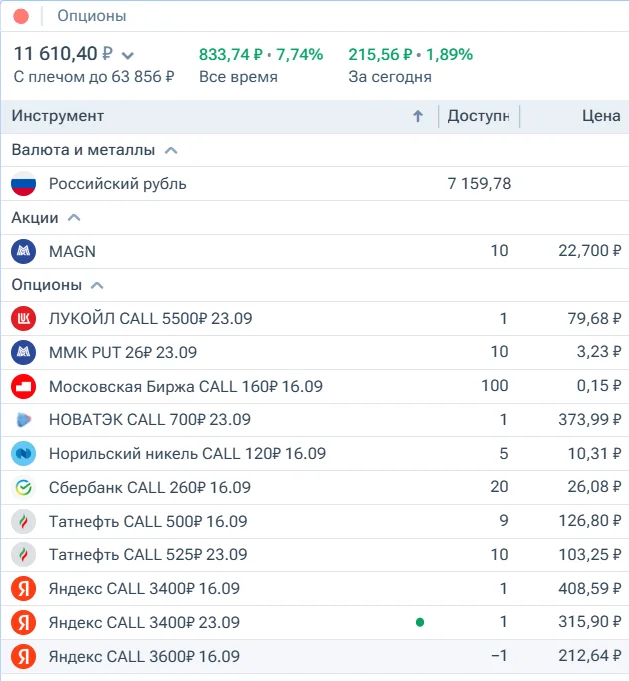Click the MAGN price 22,700 ₽
Screen dimensions: 629x681
(590, 251)
